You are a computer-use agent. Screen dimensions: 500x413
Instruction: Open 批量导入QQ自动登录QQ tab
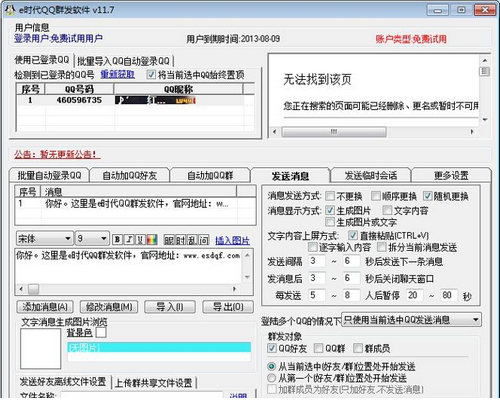123,61
